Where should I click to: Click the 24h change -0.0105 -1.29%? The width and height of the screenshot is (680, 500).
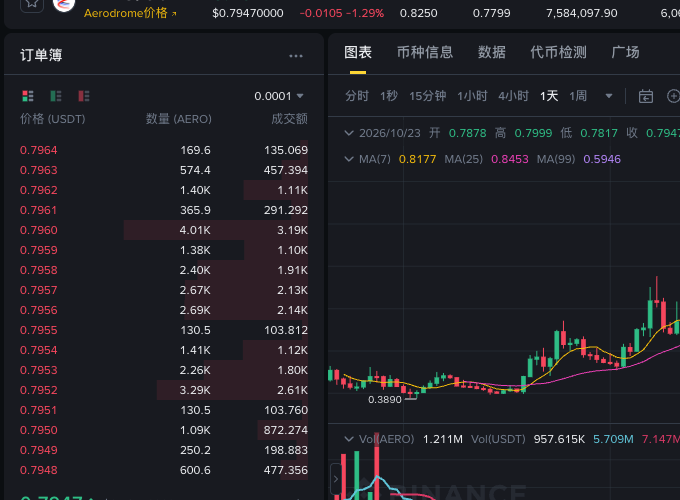[x=342, y=13]
